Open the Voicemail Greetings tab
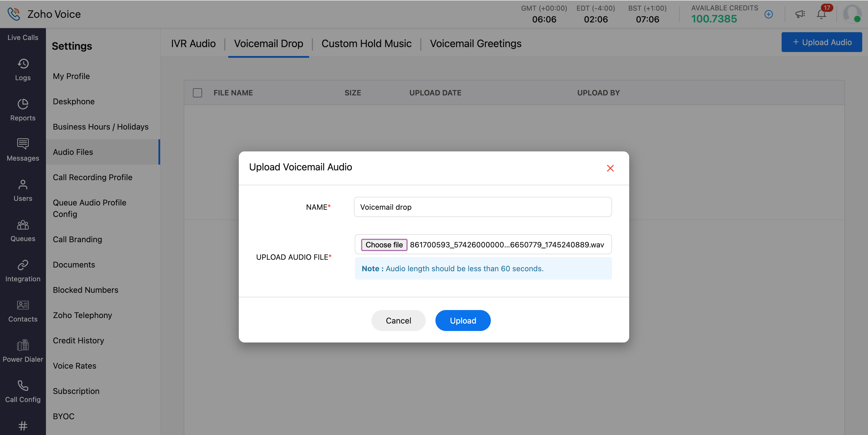This screenshot has width=868, height=435. (x=475, y=43)
